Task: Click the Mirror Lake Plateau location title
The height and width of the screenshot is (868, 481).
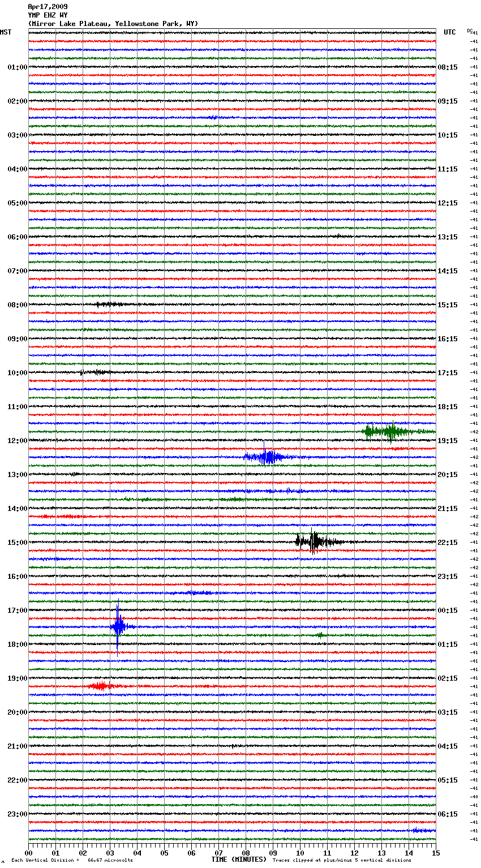Action: [113, 24]
